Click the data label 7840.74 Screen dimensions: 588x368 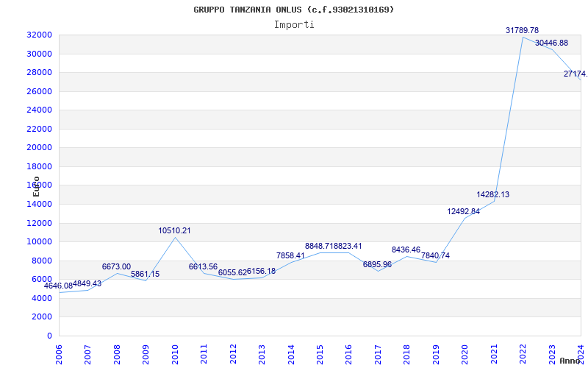(435, 255)
